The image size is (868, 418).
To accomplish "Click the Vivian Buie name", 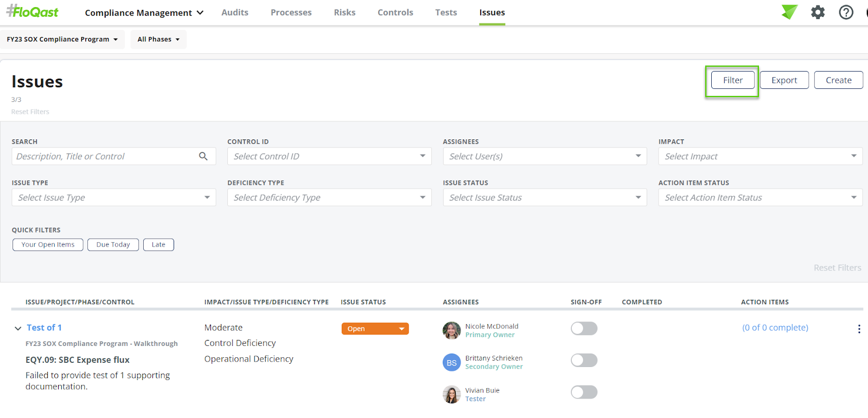I will [482, 390].
